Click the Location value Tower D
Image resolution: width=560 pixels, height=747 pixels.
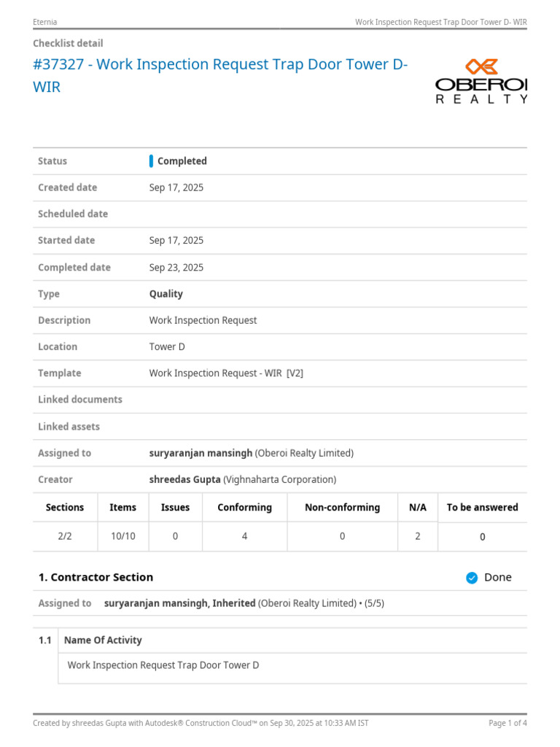167,347
